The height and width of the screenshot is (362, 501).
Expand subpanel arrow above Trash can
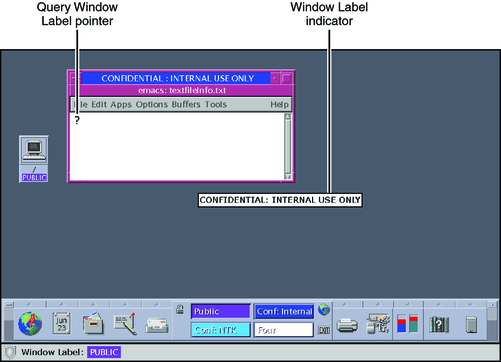471,304
